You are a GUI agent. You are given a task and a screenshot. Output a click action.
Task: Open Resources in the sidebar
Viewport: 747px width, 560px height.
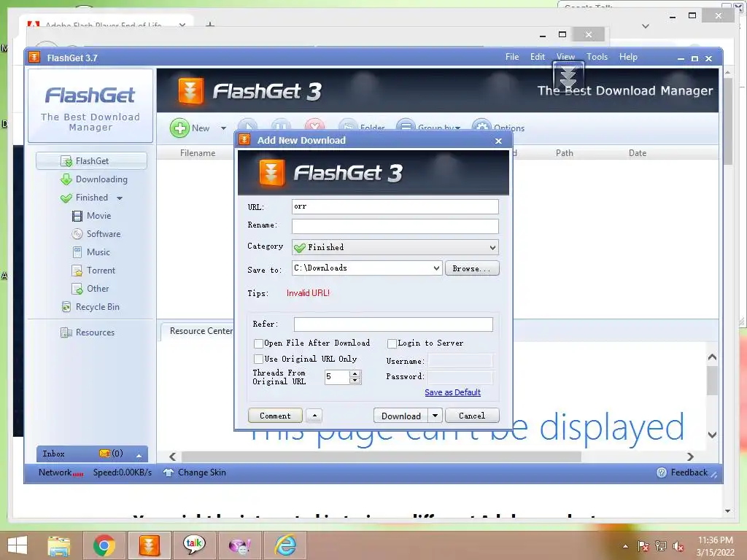point(88,332)
